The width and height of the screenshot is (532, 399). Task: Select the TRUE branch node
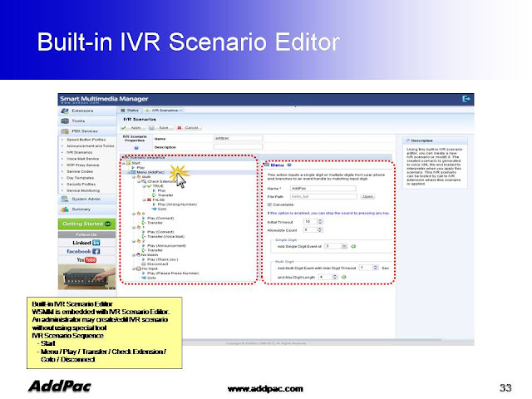click(x=155, y=186)
